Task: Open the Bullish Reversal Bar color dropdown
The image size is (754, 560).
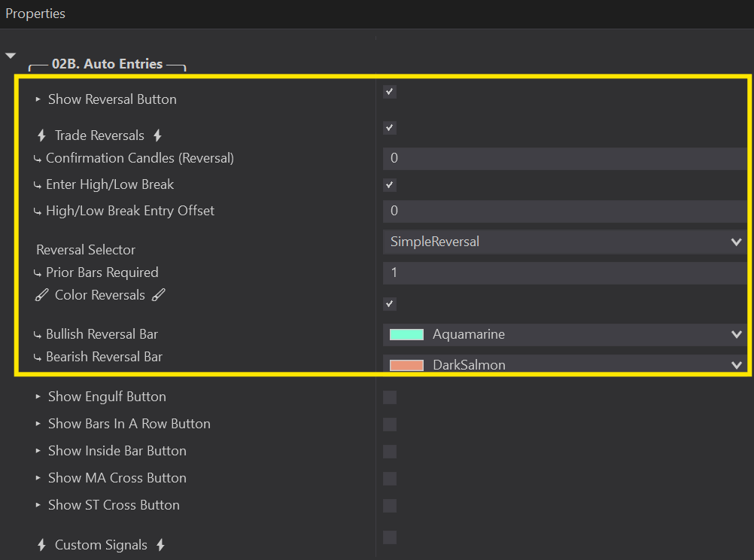Action: (x=564, y=335)
